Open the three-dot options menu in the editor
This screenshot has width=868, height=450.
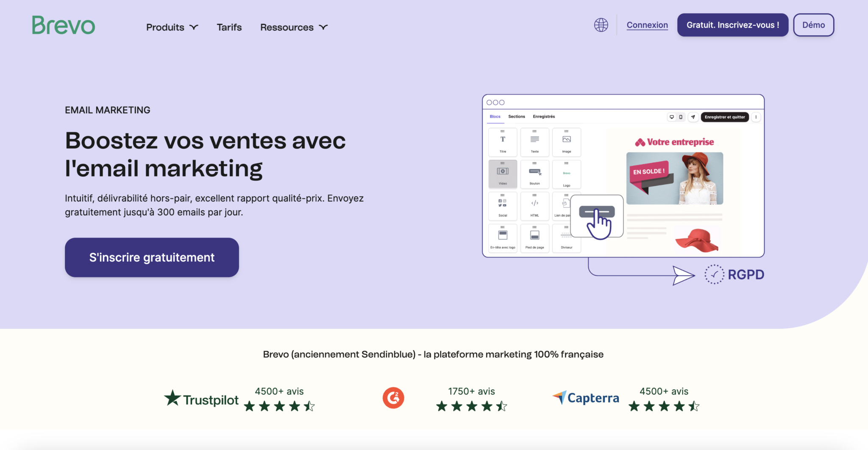(756, 117)
